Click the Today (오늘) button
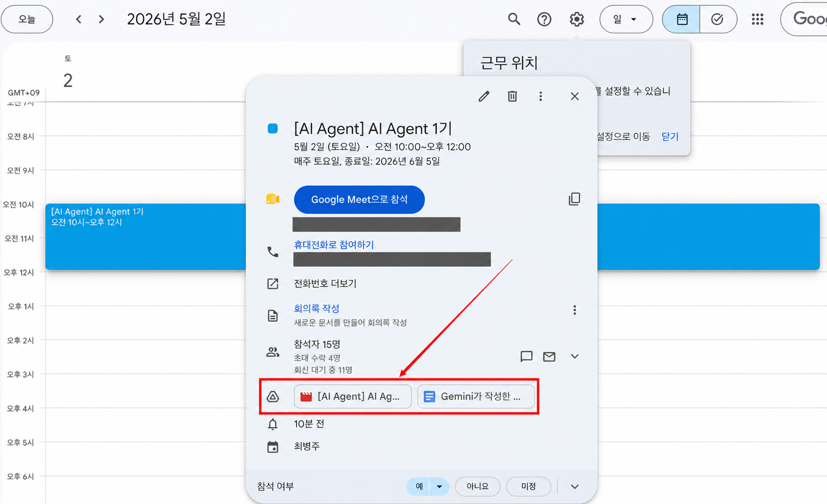Viewport: 827px width, 504px height. pyautogui.click(x=27, y=20)
